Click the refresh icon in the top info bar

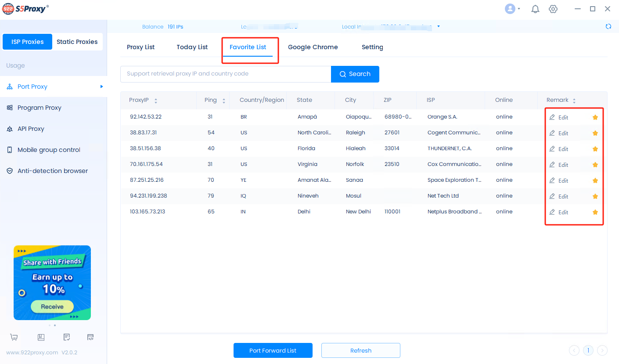[x=608, y=26]
